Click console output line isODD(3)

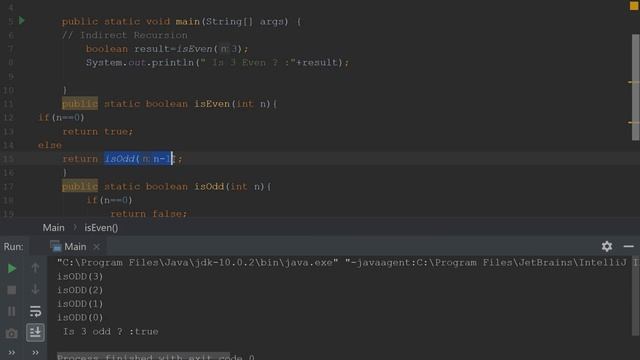(80, 276)
